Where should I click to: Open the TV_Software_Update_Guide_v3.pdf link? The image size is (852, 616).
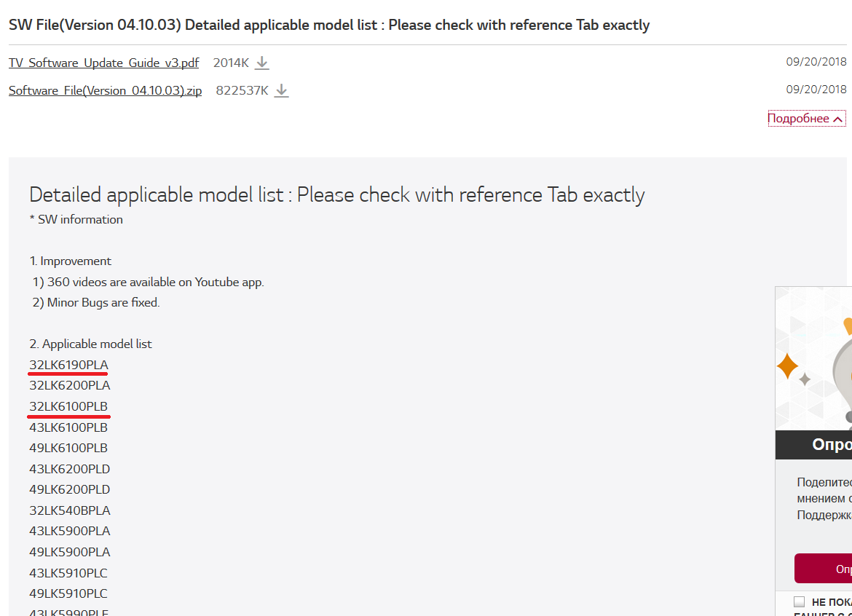tap(103, 63)
